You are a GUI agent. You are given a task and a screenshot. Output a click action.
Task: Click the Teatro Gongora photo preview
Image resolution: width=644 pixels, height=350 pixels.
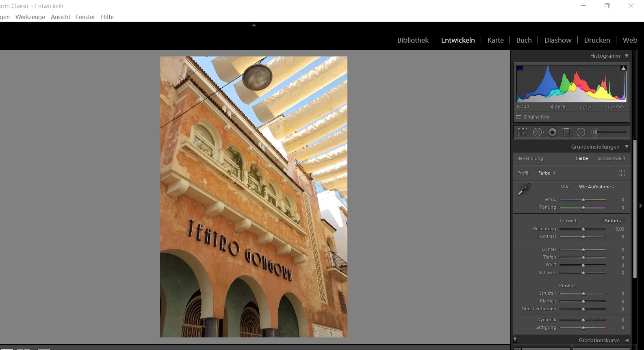pos(254,197)
